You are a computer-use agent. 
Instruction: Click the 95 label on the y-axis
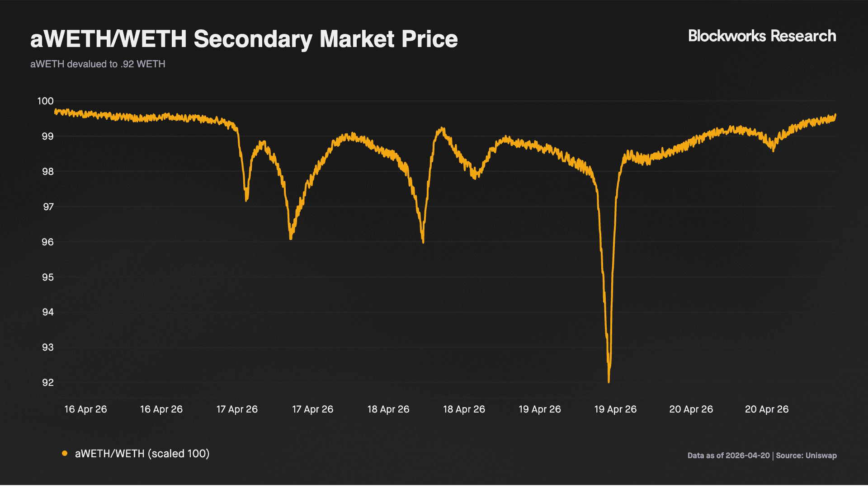coord(47,277)
